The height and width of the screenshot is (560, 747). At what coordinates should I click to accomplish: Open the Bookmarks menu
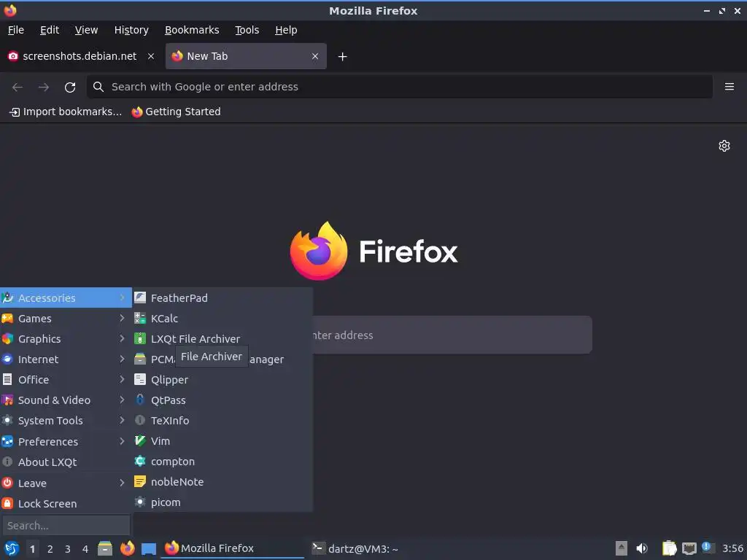[192, 30]
